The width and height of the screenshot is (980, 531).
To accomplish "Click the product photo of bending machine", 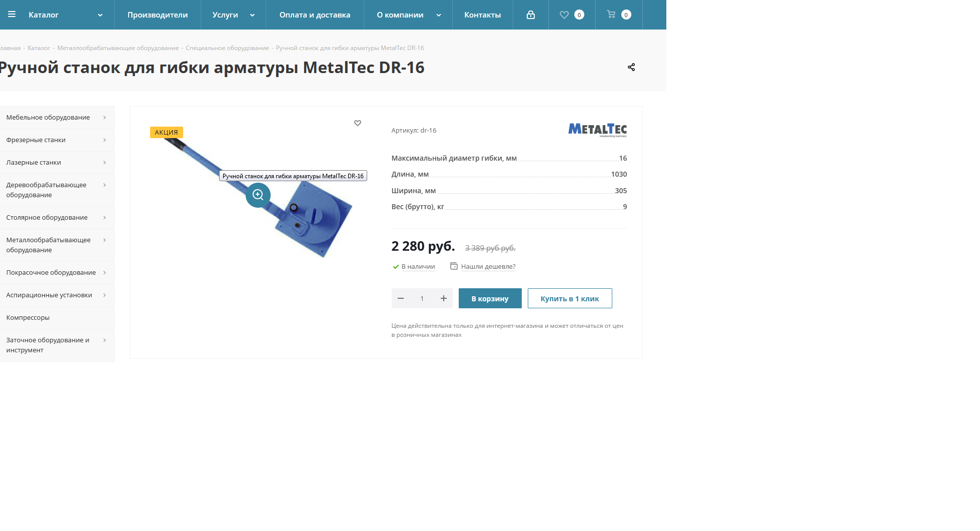I will point(258,197).
